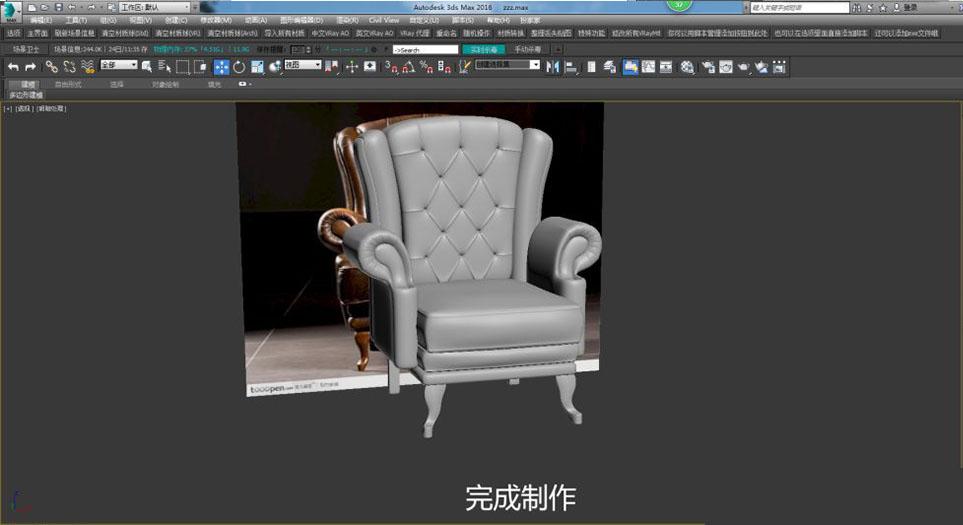Click the main toolbar Redo arrow

click(30, 67)
